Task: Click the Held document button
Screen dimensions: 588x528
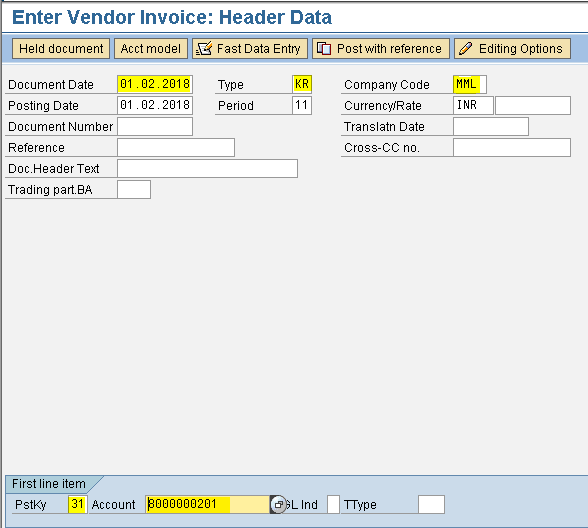Action: click(61, 49)
